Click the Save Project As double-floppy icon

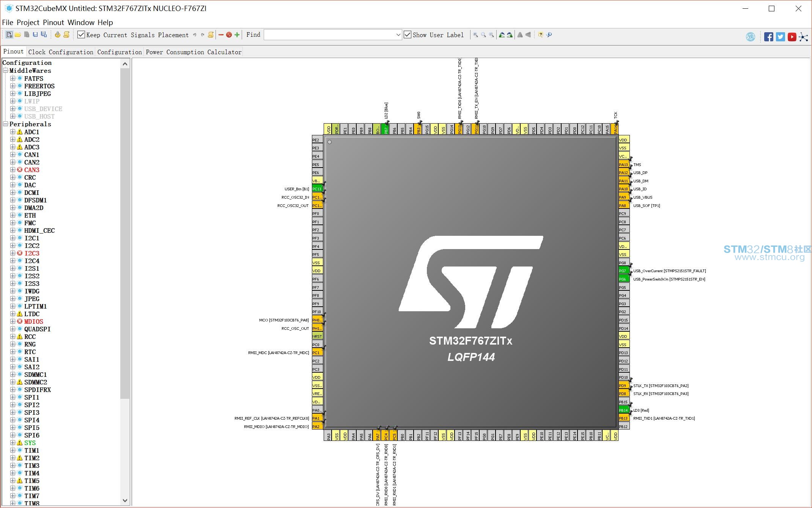pyautogui.click(x=44, y=35)
